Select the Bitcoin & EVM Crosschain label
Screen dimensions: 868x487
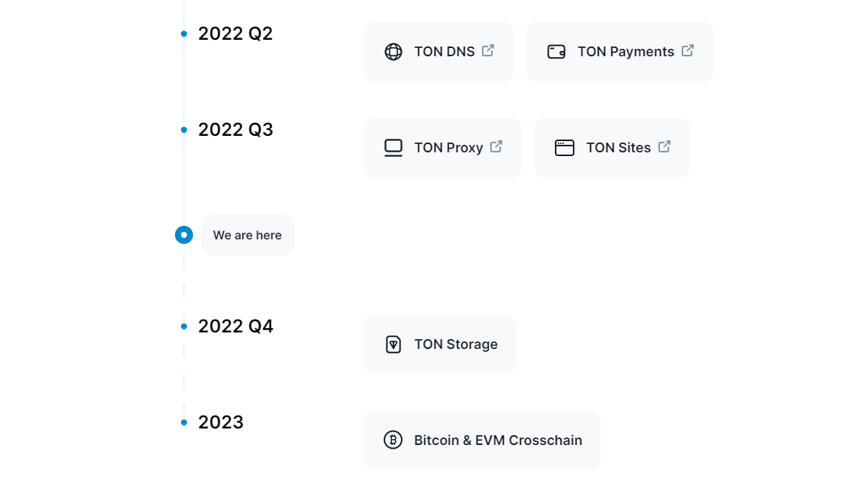coord(498,440)
